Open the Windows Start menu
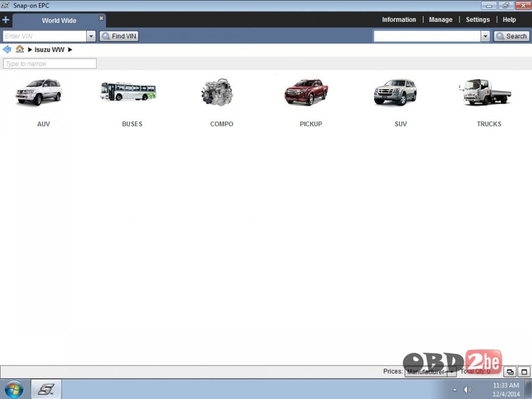The image size is (532, 399). pos(14,389)
